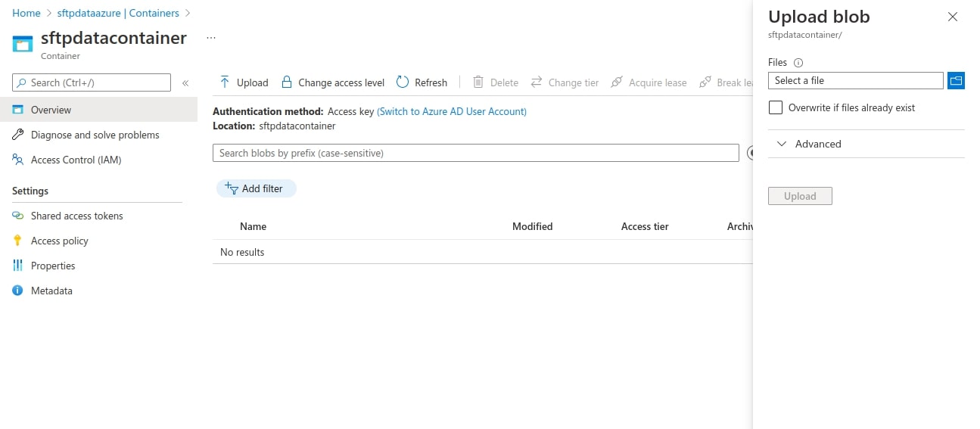Click the Search (Ctrl+/) sidebar box
This screenshot has width=980, height=429.
(92, 82)
